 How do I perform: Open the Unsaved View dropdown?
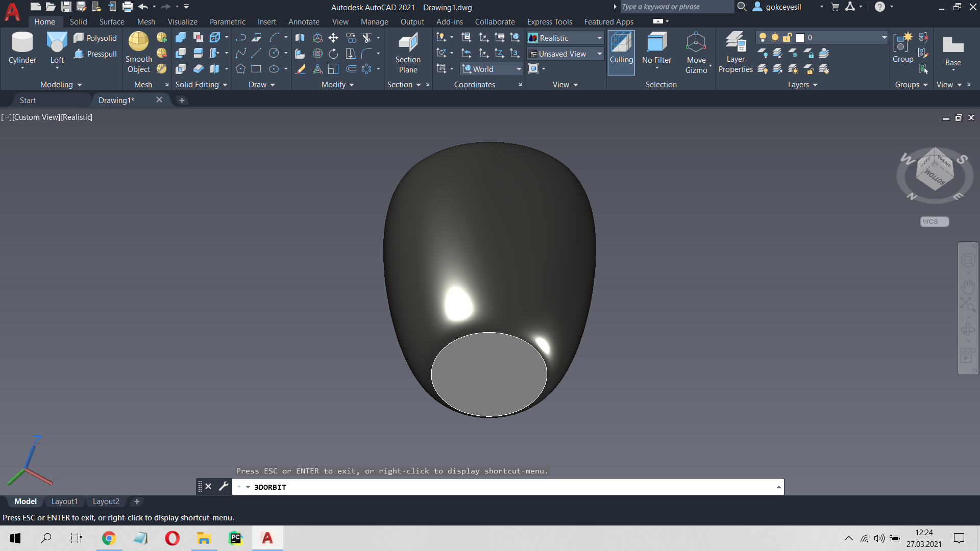(565, 54)
